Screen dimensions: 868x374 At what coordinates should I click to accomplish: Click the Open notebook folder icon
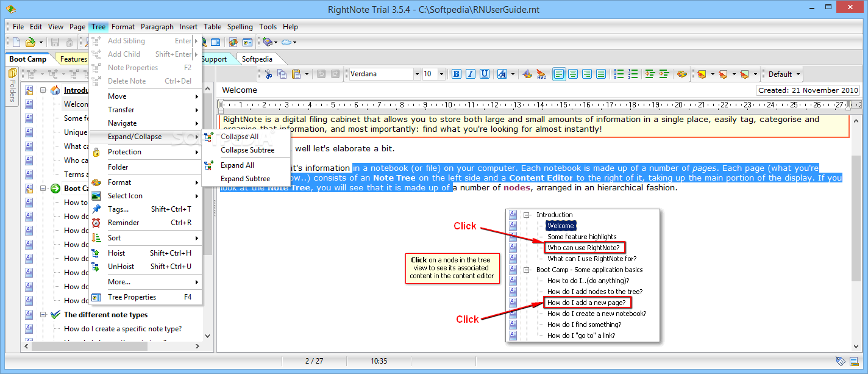[30, 42]
